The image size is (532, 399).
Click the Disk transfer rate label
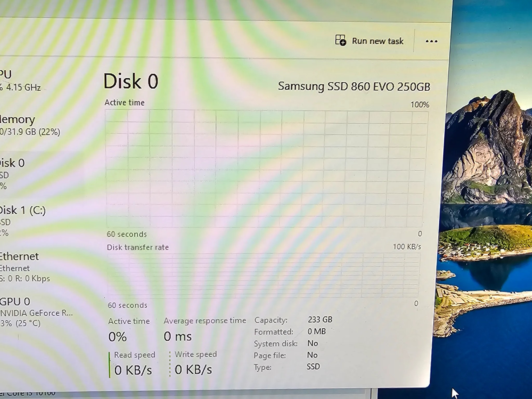[x=138, y=247]
